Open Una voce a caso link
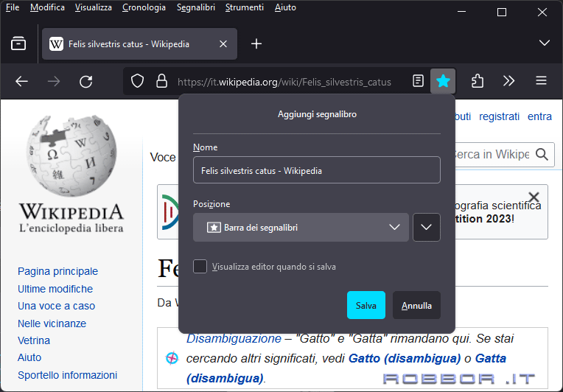Image resolution: width=563 pixels, height=392 pixels. click(x=56, y=306)
